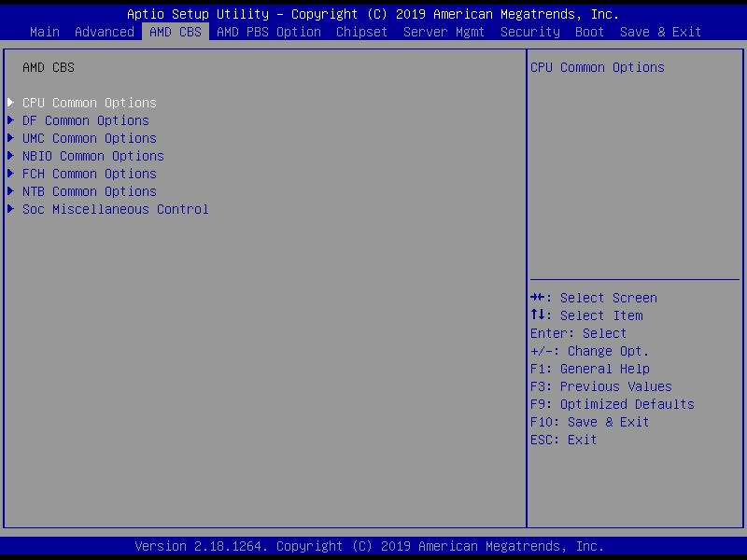Viewport: 747px width, 560px height.
Task: Open the Save & Exit tab
Action: tap(661, 32)
